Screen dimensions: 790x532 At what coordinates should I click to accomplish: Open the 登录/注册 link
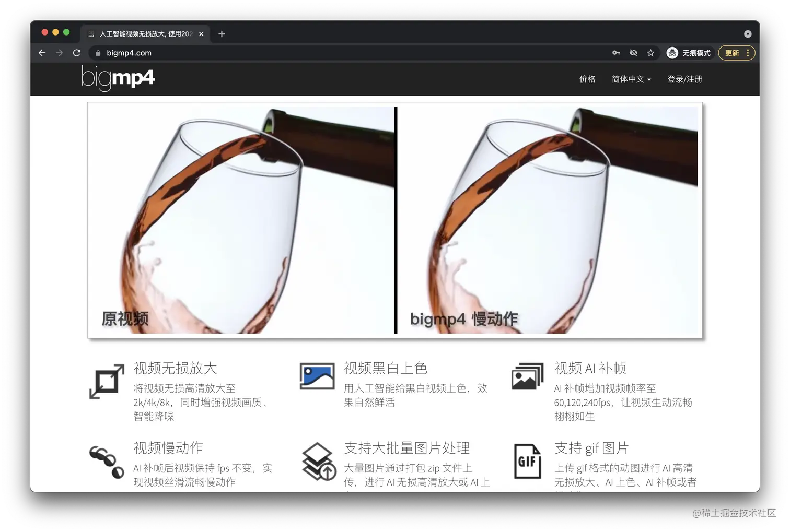click(684, 79)
